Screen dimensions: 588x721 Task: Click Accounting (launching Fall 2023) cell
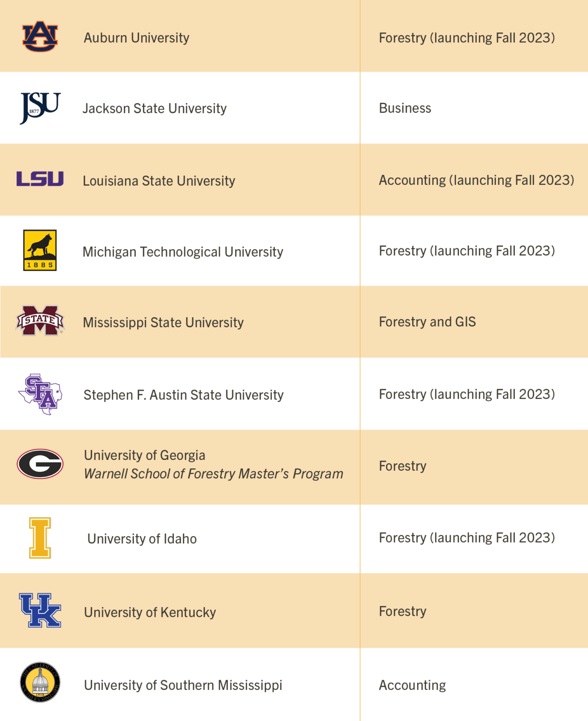pos(477,180)
